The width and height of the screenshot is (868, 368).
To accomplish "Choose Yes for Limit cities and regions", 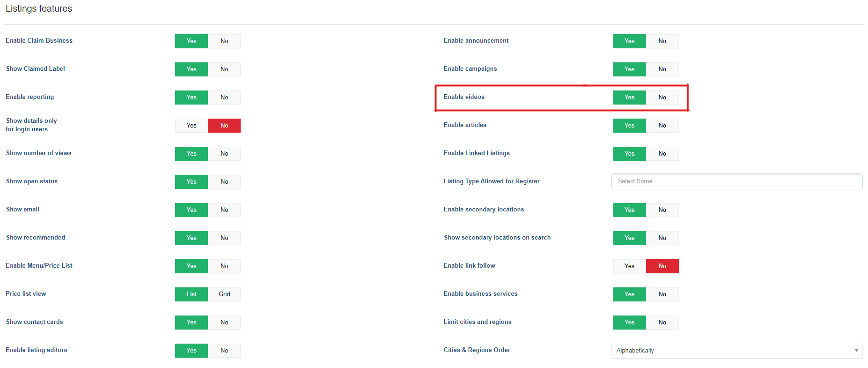I will 630,323.
